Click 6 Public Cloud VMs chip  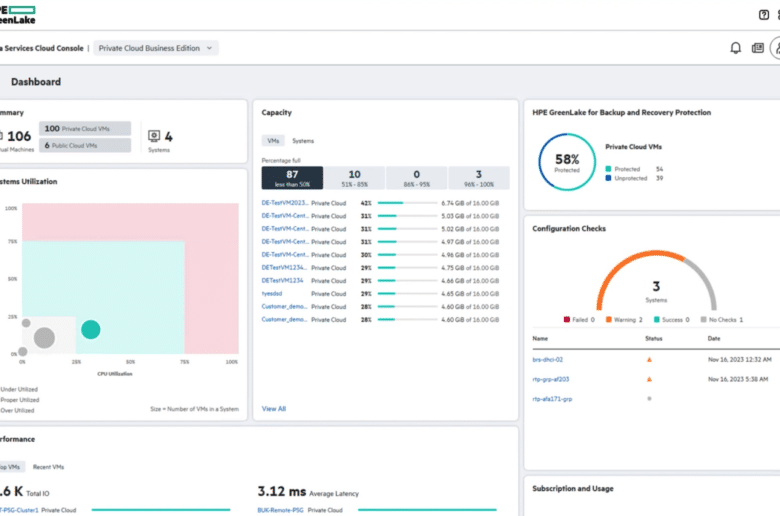(x=85, y=145)
